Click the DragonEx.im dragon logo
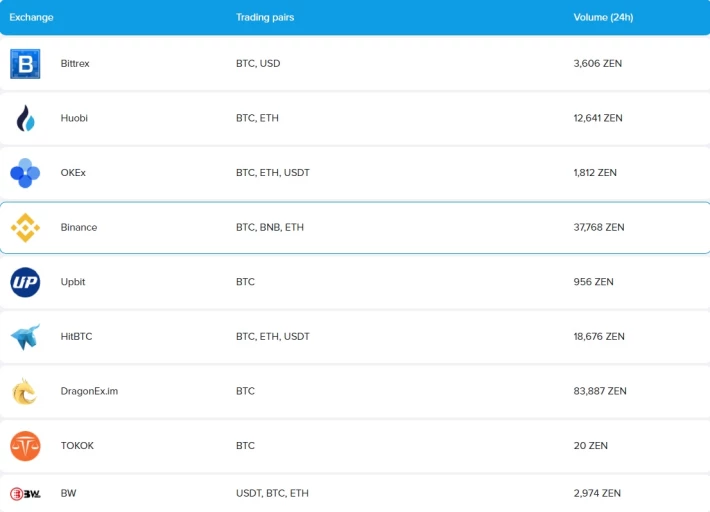Viewport: 710px width, 512px height. pyautogui.click(x=24, y=392)
